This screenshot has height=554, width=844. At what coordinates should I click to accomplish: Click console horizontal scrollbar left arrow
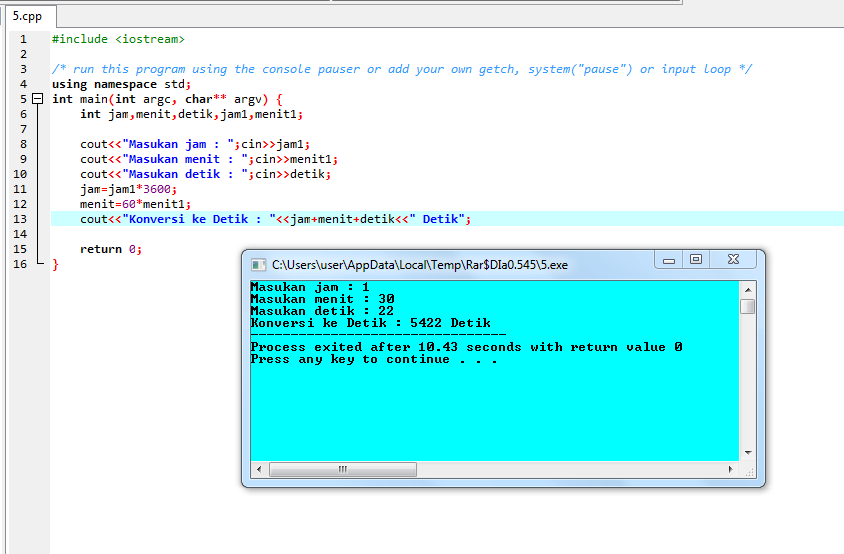259,469
